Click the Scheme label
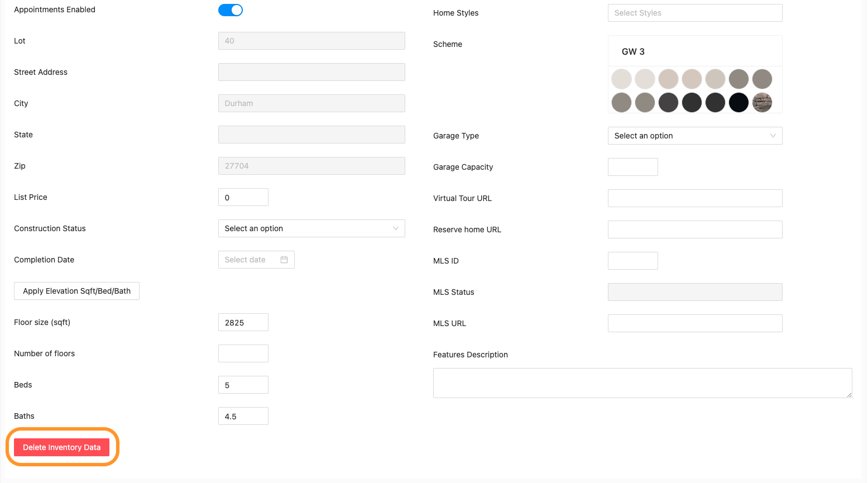 448,44
